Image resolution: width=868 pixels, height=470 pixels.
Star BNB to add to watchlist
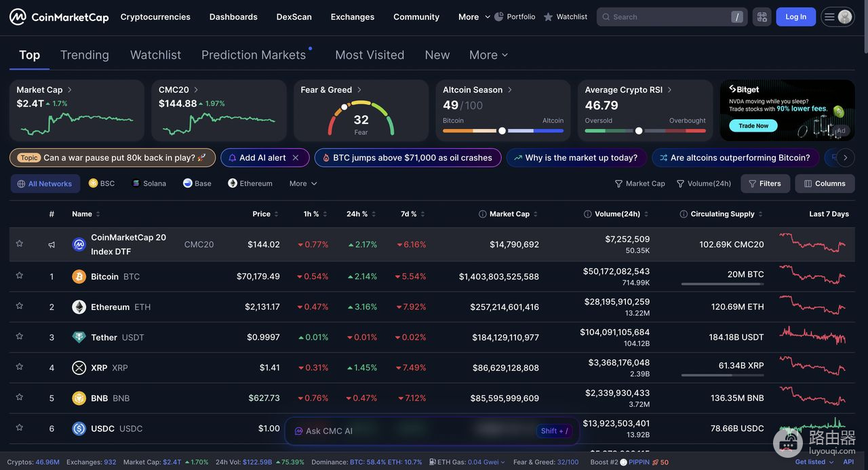tap(20, 397)
